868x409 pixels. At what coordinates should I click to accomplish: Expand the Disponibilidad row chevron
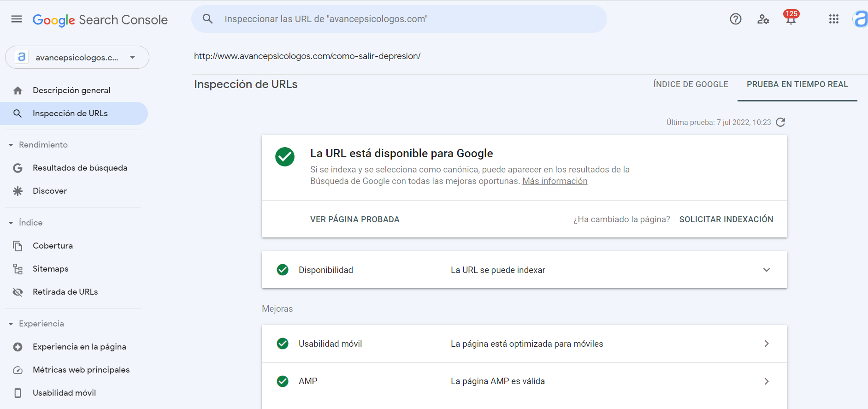[767, 270]
